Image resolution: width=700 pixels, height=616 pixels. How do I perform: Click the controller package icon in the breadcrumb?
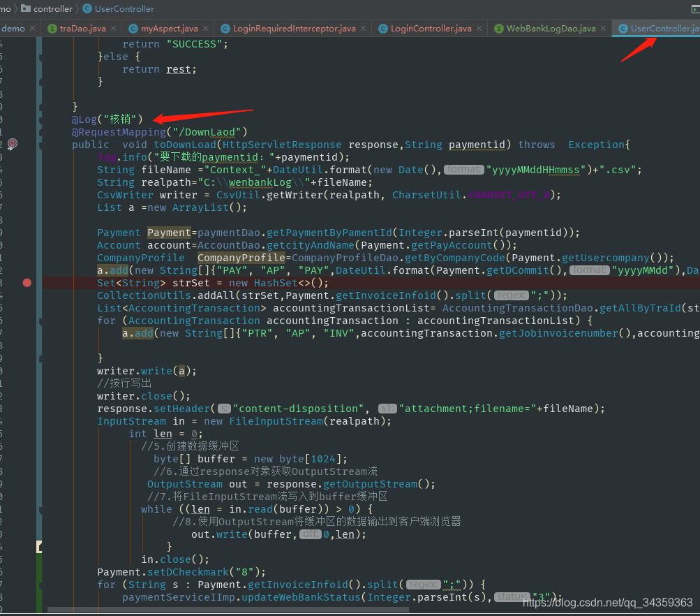[x=27, y=9]
